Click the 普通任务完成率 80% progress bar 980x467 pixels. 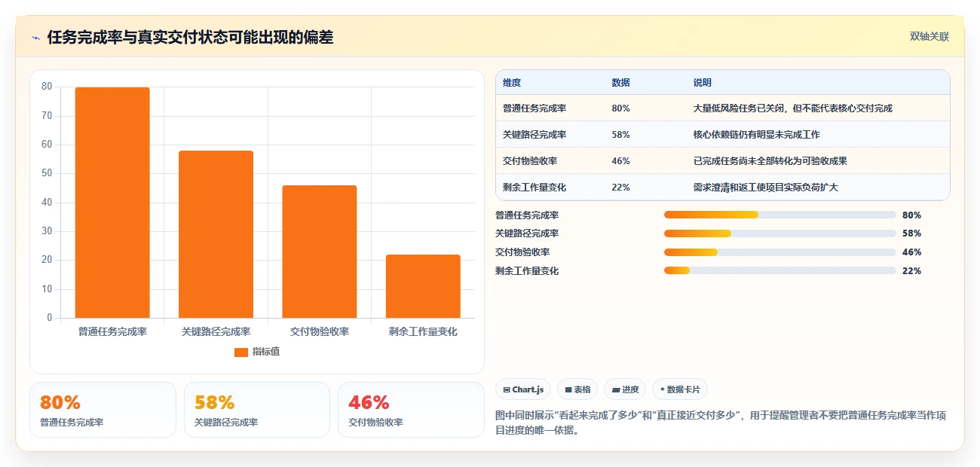pos(779,215)
